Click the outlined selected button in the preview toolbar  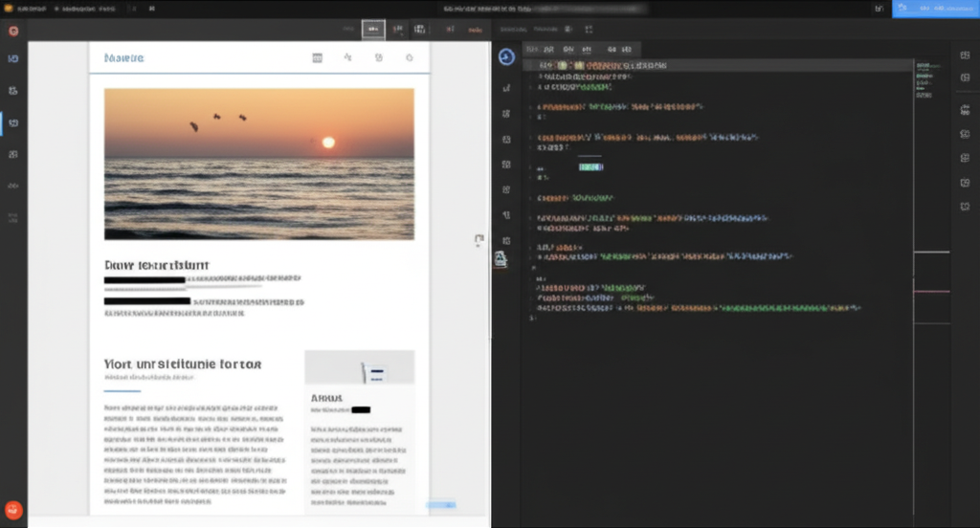click(373, 30)
